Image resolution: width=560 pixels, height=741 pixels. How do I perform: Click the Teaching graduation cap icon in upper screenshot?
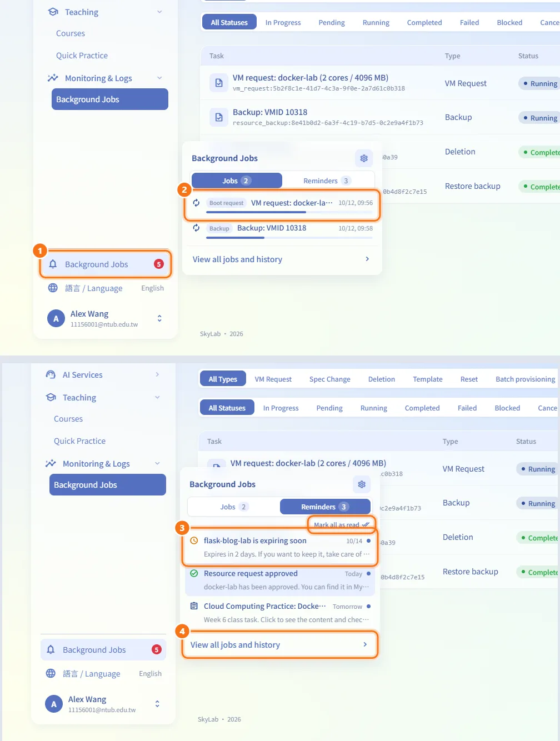[53, 12]
